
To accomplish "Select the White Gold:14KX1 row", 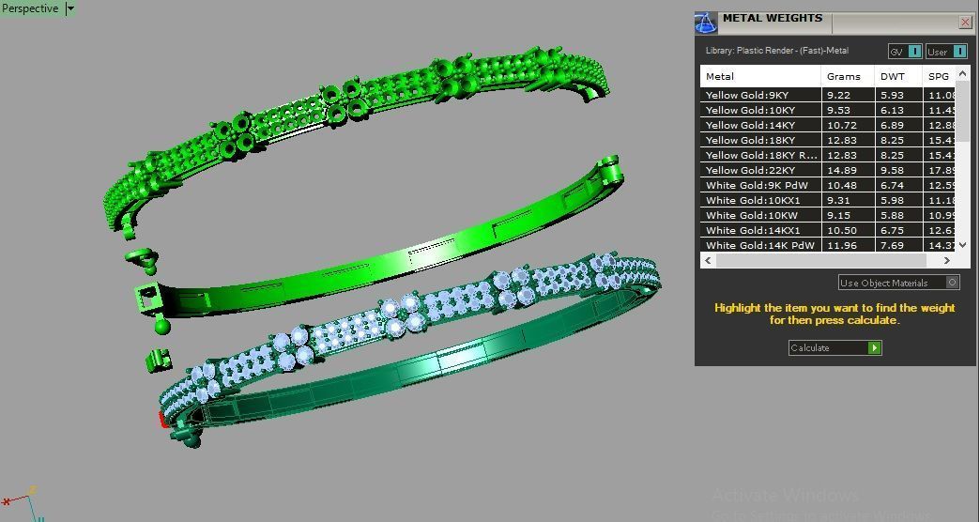I will [829, 230].
